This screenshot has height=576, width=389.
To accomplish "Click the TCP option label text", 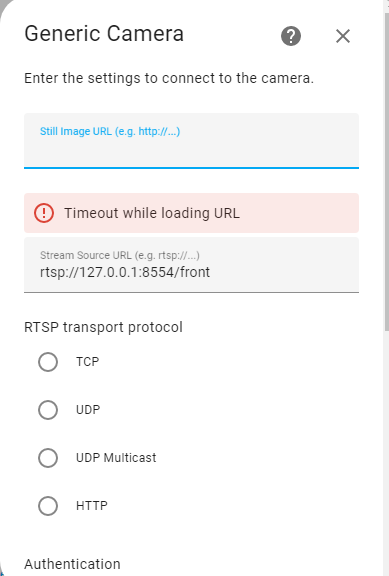I will tap(87, 362).
